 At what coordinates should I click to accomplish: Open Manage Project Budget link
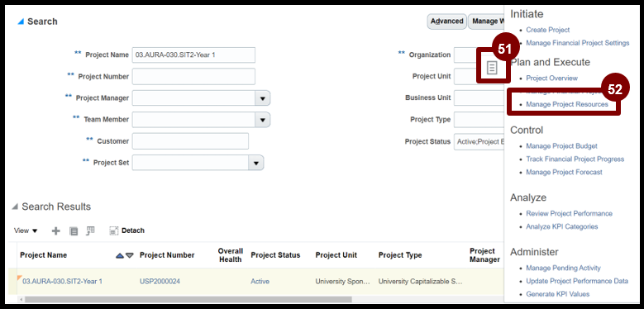coord(561,146)
